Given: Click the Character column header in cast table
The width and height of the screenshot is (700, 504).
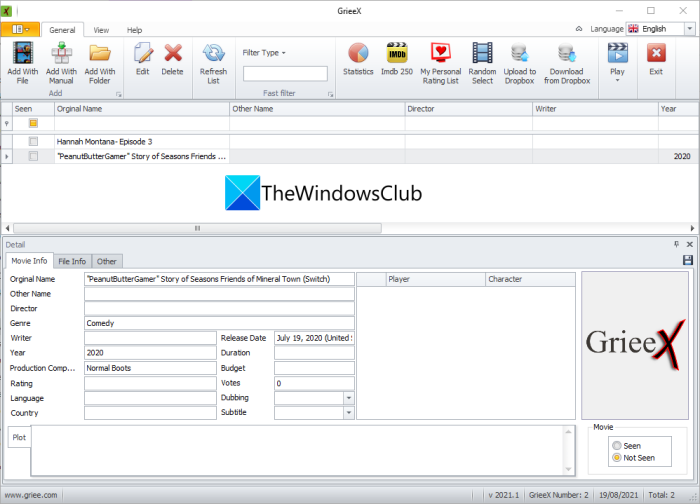Looking at the screenshot, I should coord(530,279).
